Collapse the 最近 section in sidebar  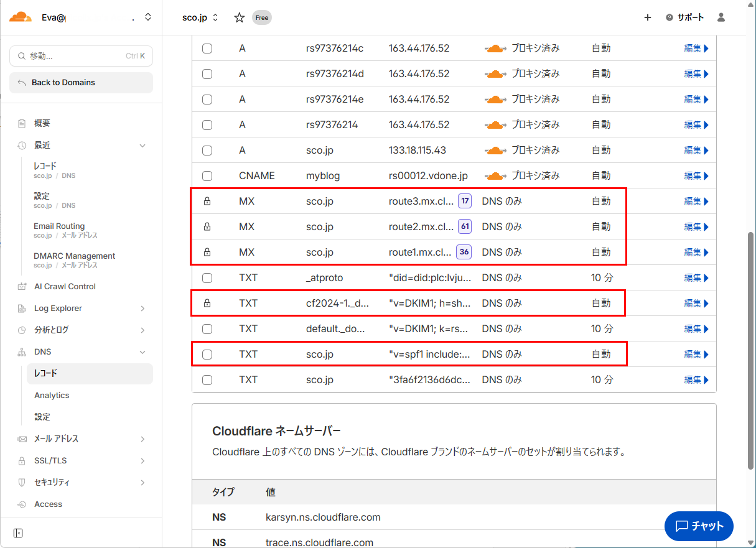142,145
